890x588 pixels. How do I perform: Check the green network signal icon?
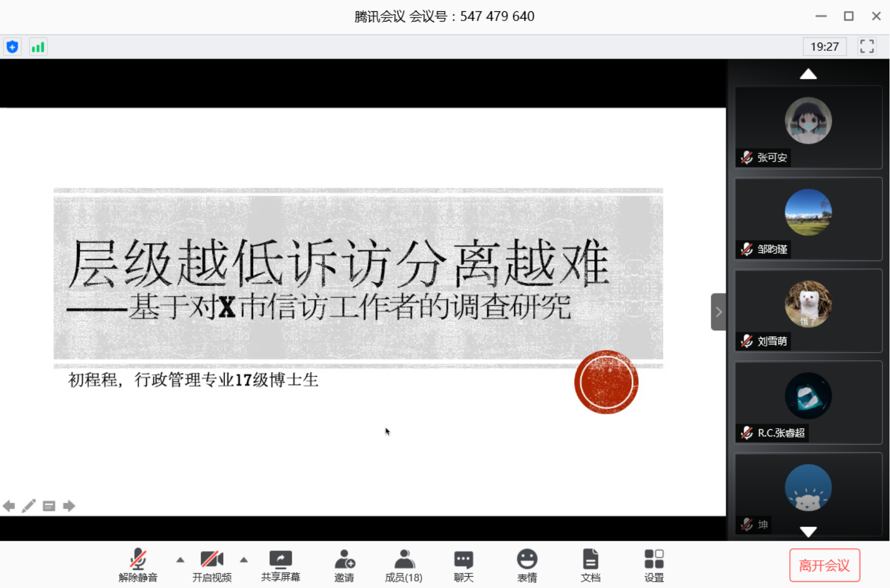pyautogui.click(x=38, y=47)
